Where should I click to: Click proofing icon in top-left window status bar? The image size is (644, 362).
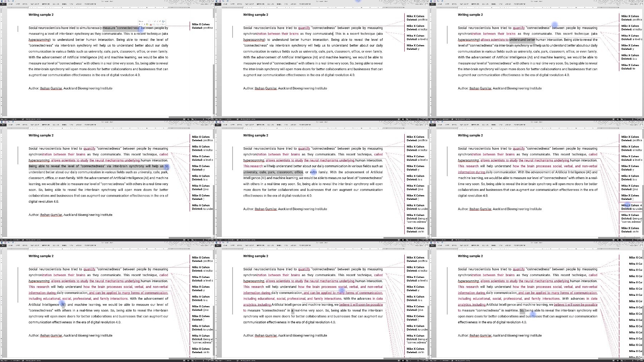point(23,119)
